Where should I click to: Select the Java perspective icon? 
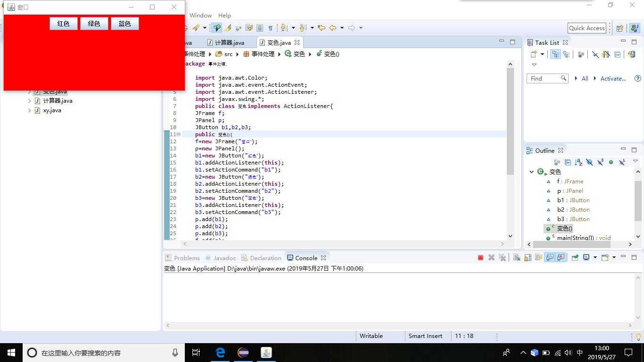pos(635,28)
